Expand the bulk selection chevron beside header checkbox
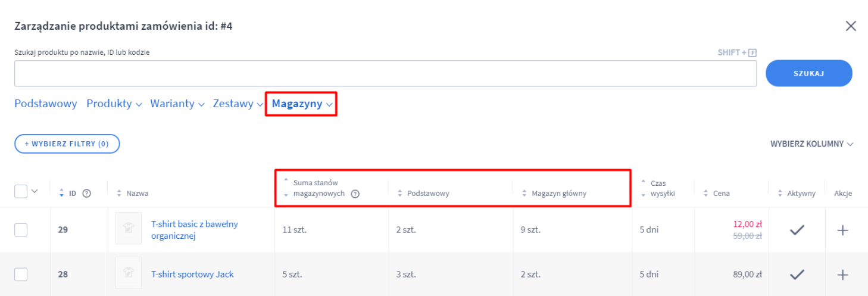 [35, 191]
